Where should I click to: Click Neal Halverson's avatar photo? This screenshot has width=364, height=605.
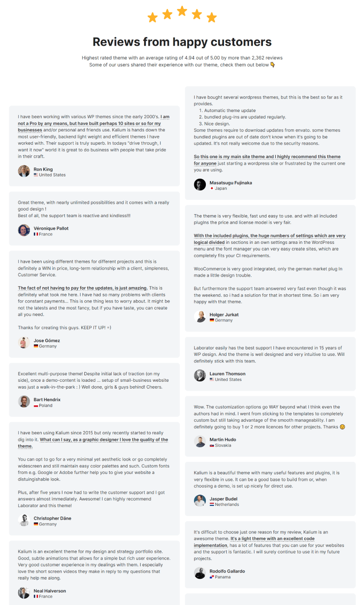pos(24,593)
